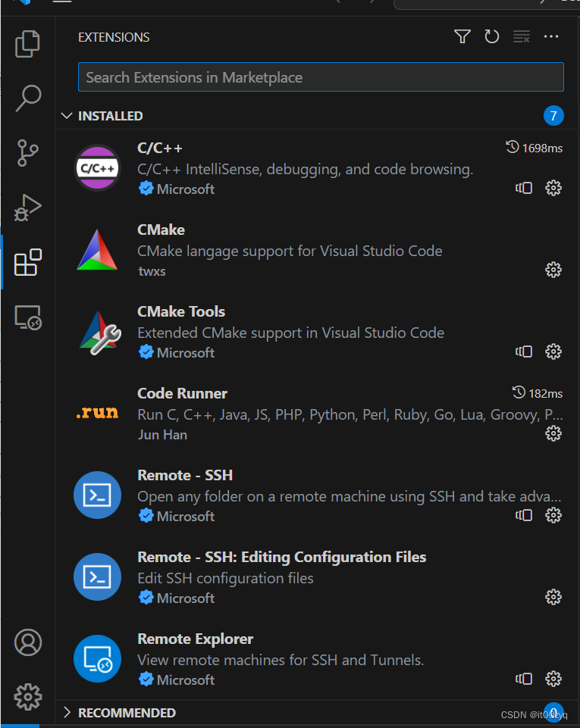
Task: Click the CMake triangle logo
Action: pyautogui.click(x=97, y=250)
